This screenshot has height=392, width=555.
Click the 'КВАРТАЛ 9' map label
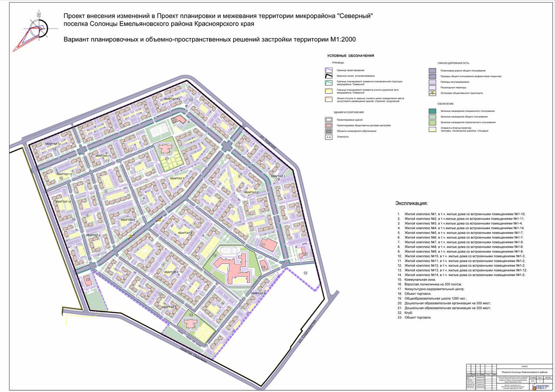pos(93,235)
